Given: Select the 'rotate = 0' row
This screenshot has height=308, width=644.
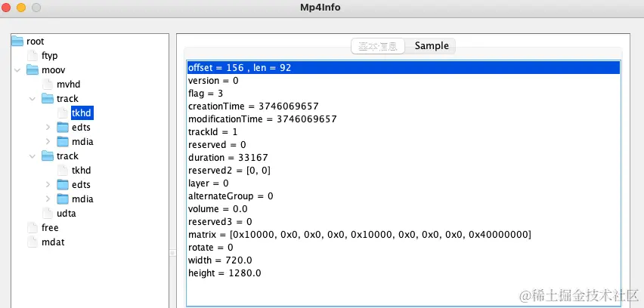Looking at the screenshot, I should [404, 248].
